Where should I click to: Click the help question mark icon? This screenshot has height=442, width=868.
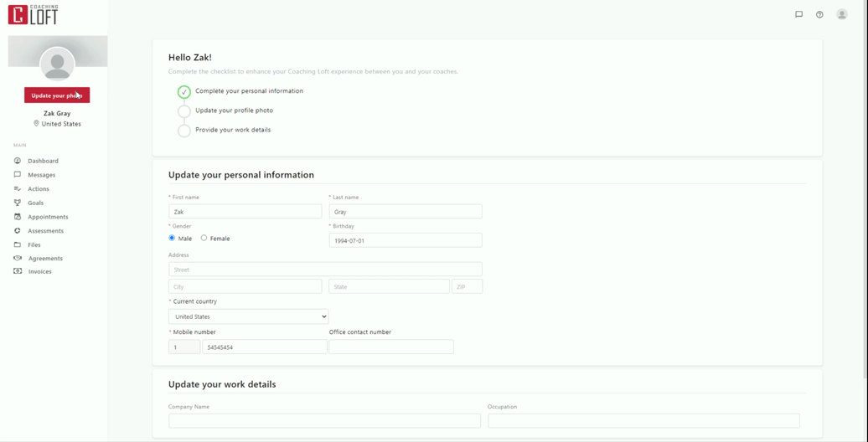(x=819, y=14)
